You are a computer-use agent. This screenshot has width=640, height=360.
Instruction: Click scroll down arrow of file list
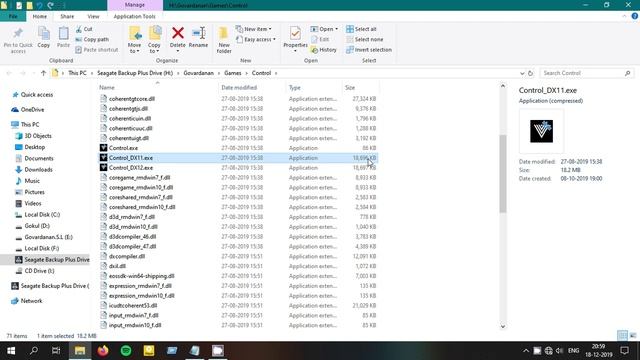coord(502,326)
